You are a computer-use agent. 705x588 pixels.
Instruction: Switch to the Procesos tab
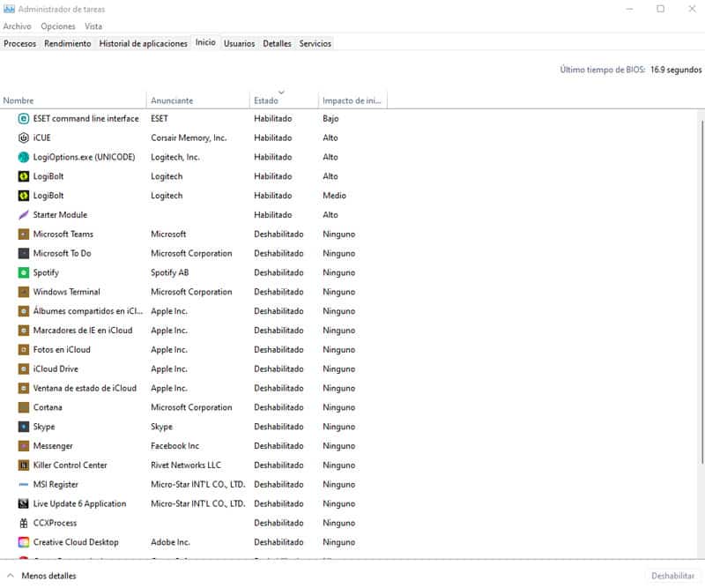click(x=19, y=44)
